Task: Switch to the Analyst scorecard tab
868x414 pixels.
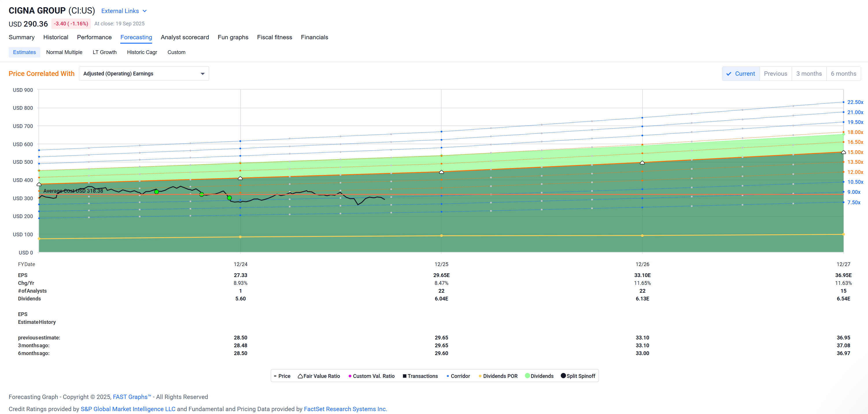Action: [185, 37]
